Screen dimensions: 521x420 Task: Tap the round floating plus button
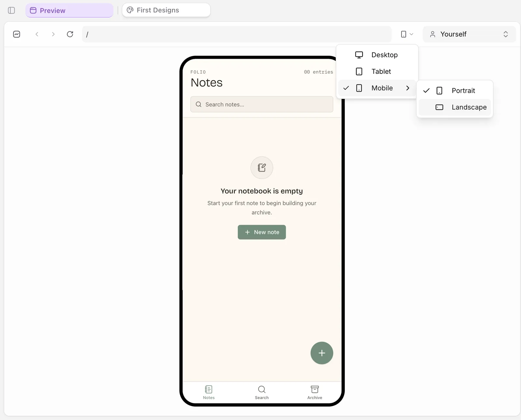click(x=322, y=353)
